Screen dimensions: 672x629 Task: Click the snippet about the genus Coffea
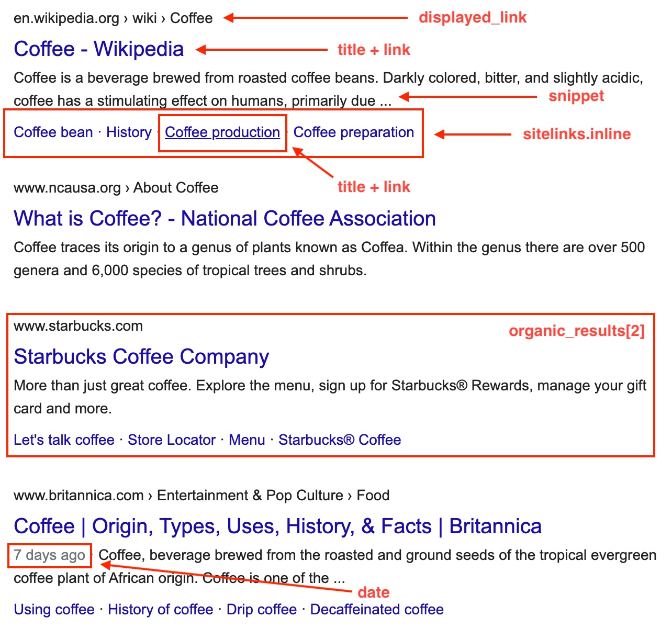tap(330, 259)
